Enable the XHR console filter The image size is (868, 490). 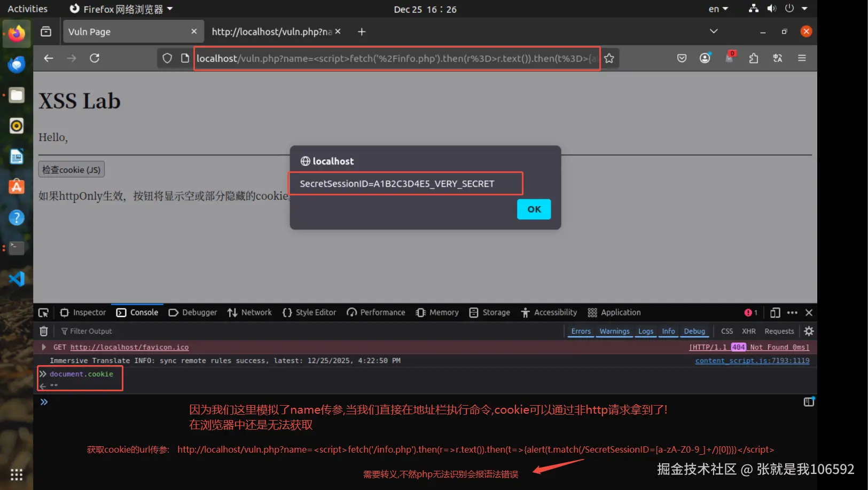[x=749, y=331]
